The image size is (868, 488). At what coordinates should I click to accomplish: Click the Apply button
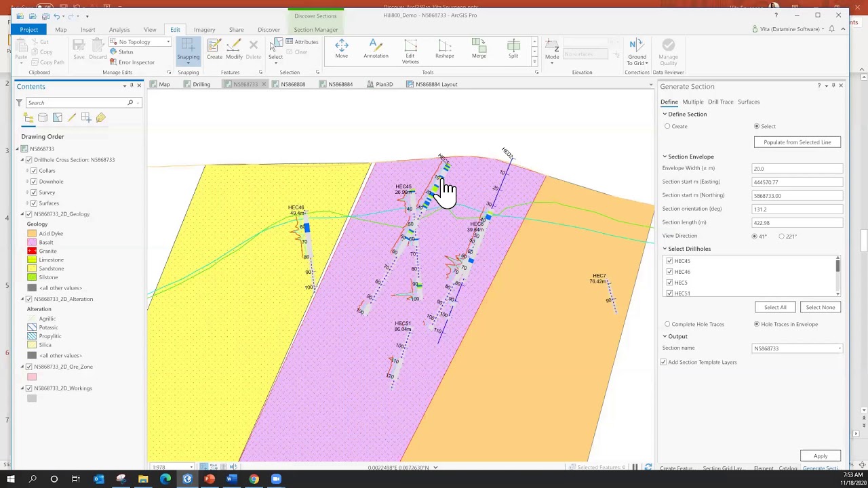click(820, 456)
